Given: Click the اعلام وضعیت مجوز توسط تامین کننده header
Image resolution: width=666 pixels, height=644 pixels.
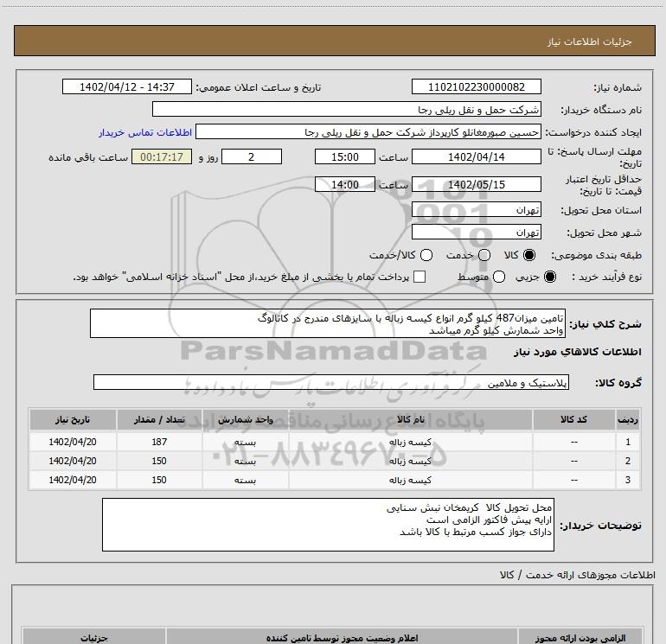Looking at the screenshot, I should pos(342,638).
